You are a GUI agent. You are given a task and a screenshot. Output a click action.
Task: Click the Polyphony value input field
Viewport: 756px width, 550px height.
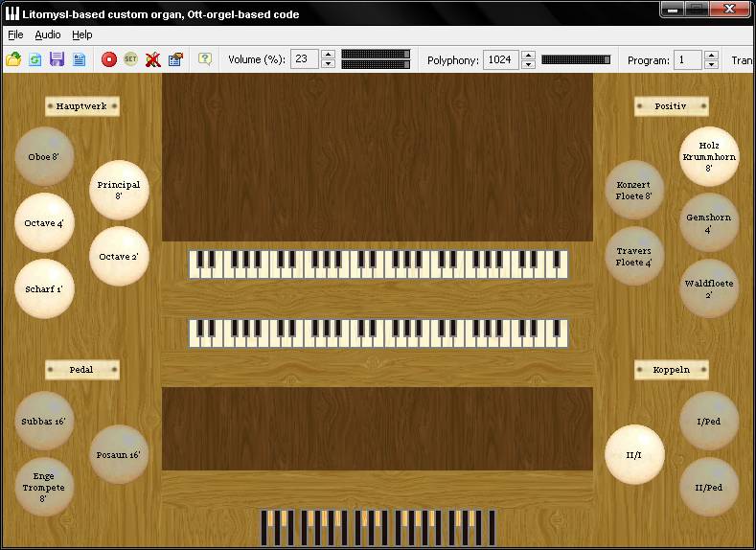tap(500, 59)
